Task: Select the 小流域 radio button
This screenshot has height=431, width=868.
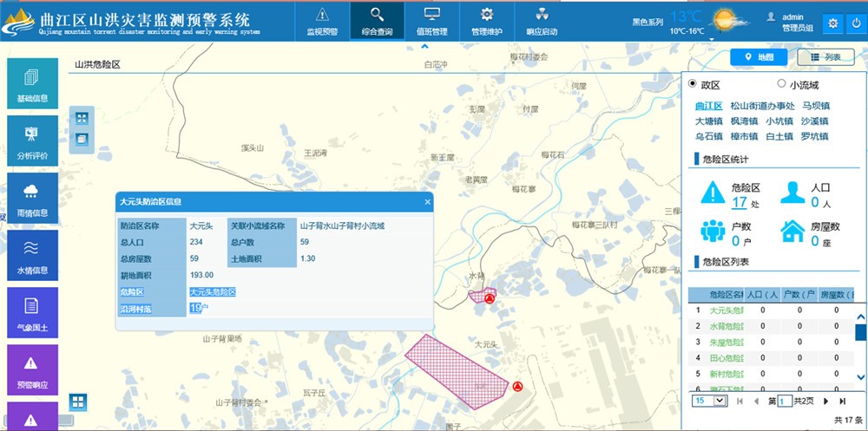Action: point(781,84)
